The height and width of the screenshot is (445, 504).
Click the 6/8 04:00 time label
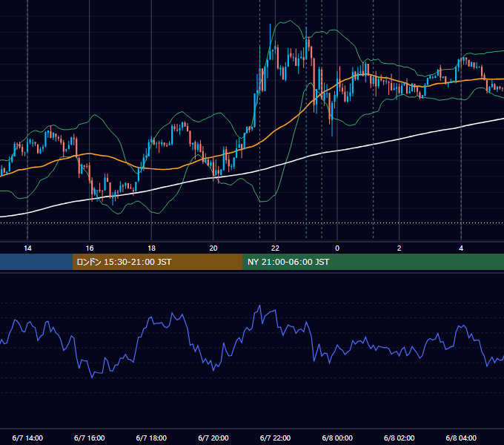click(461, 438)
